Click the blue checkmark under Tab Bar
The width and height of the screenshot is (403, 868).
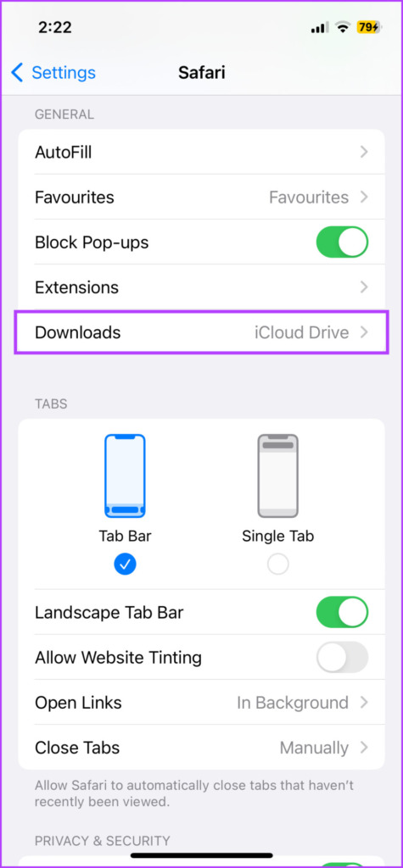click(126, 564)
